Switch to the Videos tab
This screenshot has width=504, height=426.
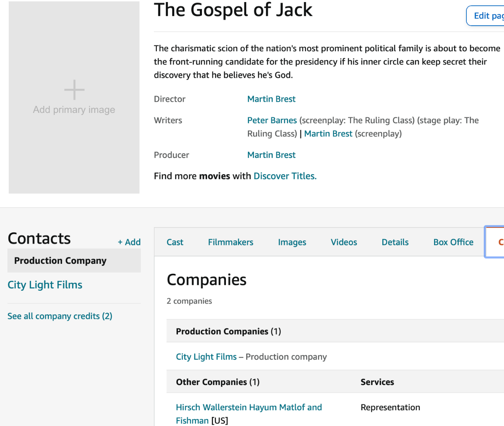(x=344, y=242)
